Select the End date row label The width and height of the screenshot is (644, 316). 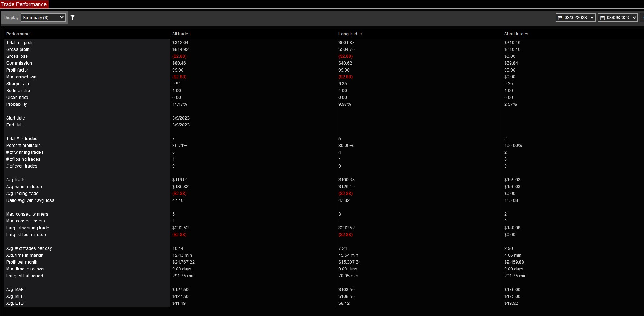pyautogui.click(x=15, y=125)
